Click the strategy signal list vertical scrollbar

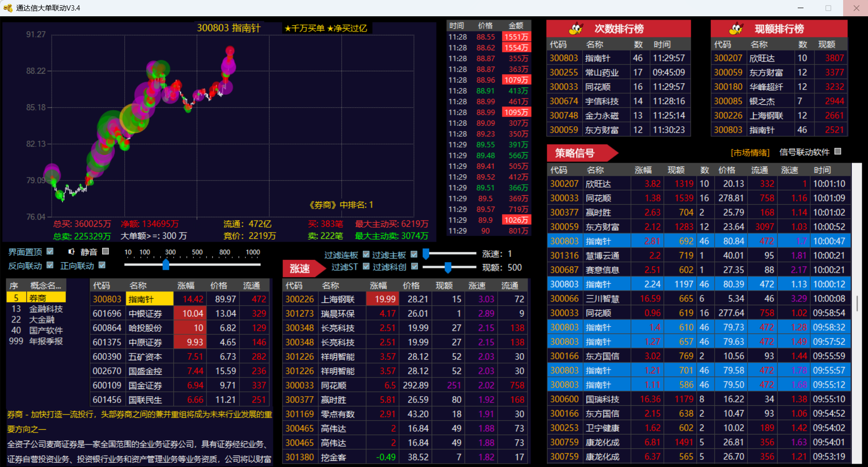(857, 303)
